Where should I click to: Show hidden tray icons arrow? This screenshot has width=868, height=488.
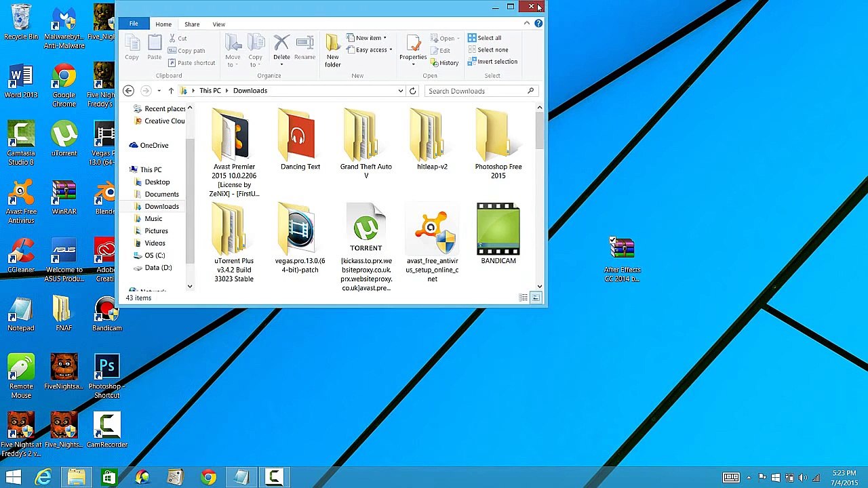[x=748, y=478]
